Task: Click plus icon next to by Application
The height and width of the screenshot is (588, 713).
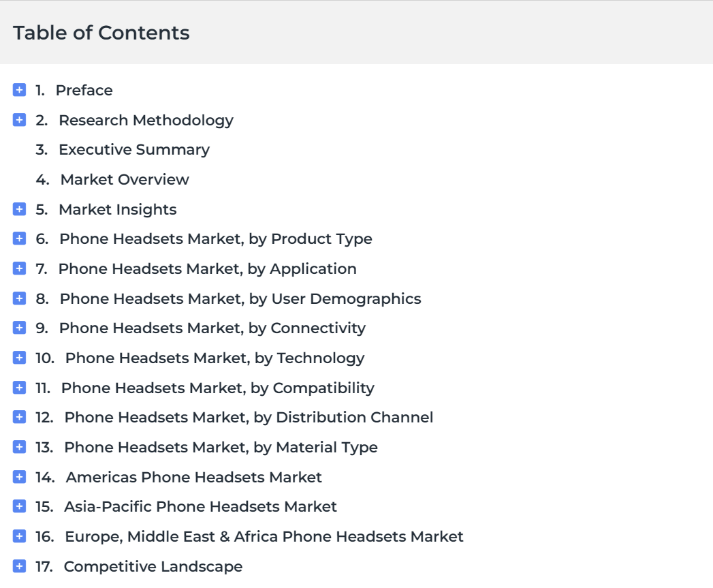Action: (x=19, y=268)
